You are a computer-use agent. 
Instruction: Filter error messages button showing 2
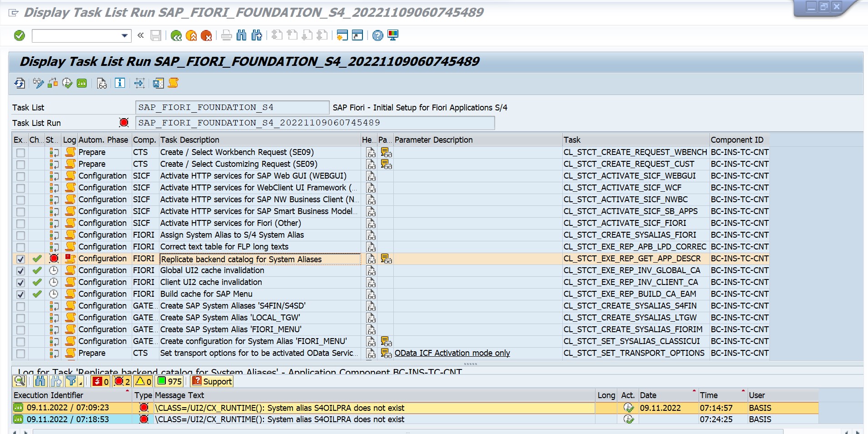tap(122, 381)
